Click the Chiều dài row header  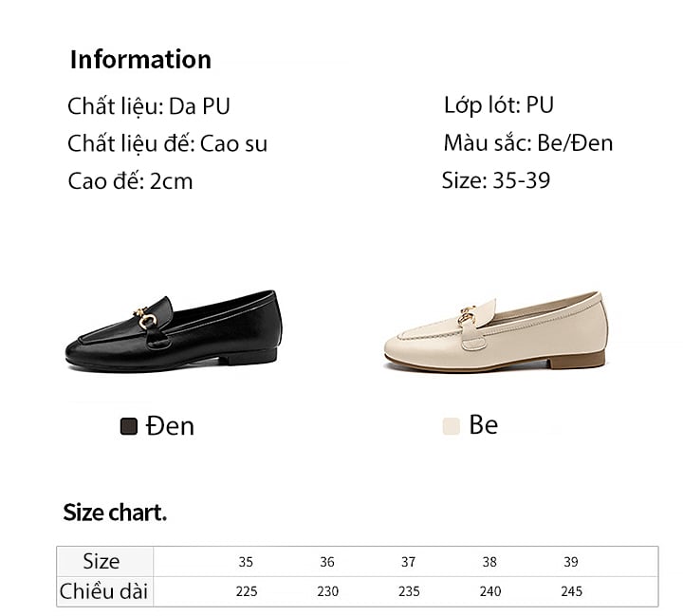104,591
